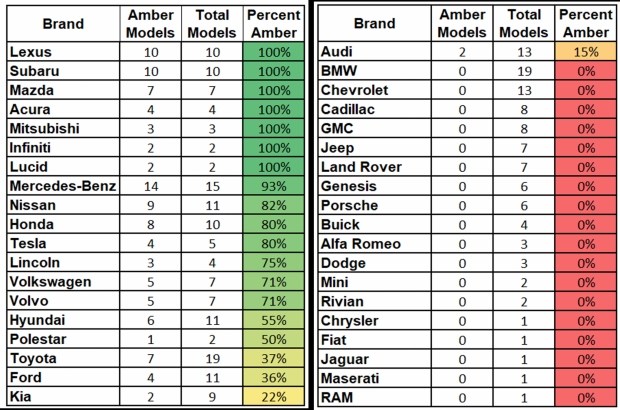Click the Mitsubishi brand cell
This screenshot has height=410, width=620.
click(x=62, y=128)
